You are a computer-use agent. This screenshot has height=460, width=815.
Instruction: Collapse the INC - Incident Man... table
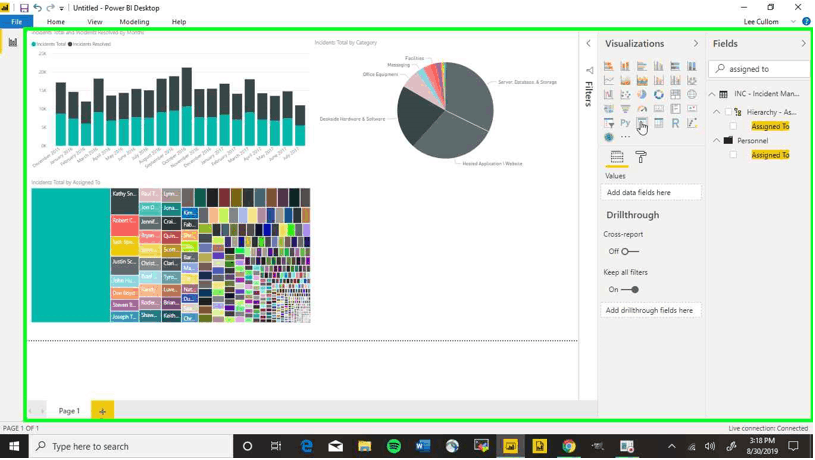[712, 94]
